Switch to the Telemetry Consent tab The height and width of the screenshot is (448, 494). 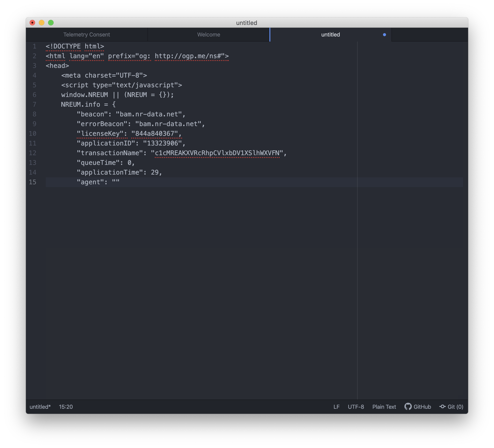point(86,35)
